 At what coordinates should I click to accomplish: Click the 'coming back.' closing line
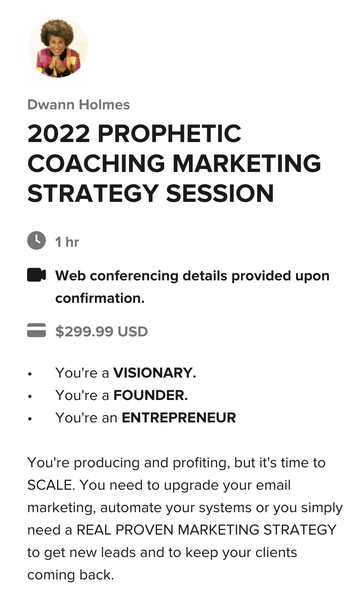(x=71, y=575)
